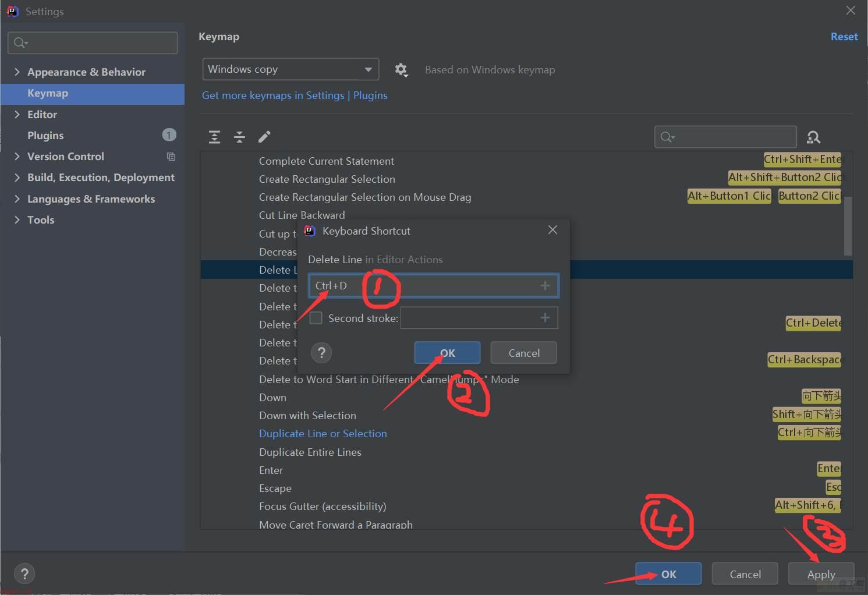The width and height of the screenshot is (868, 595).
Task: Select Create Rectangular Selection action
Action: pos(327,179)
